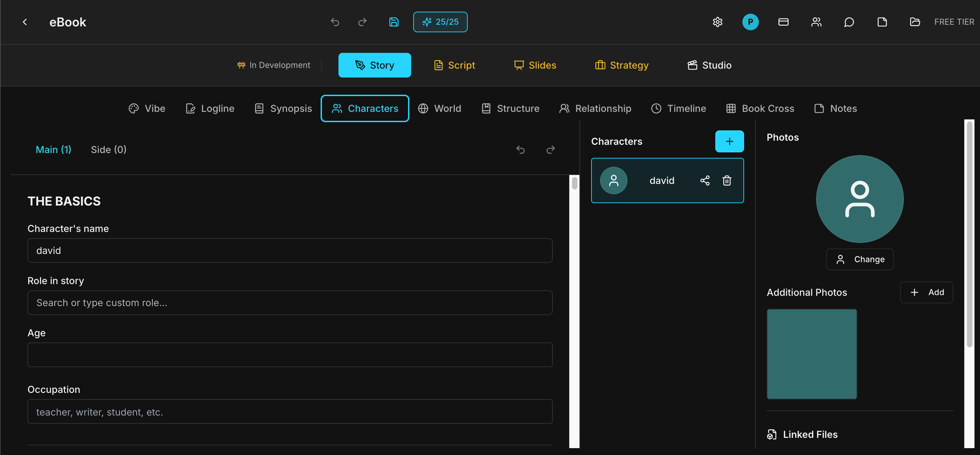Click the collaborators people icon

click(x=816, y=22)
